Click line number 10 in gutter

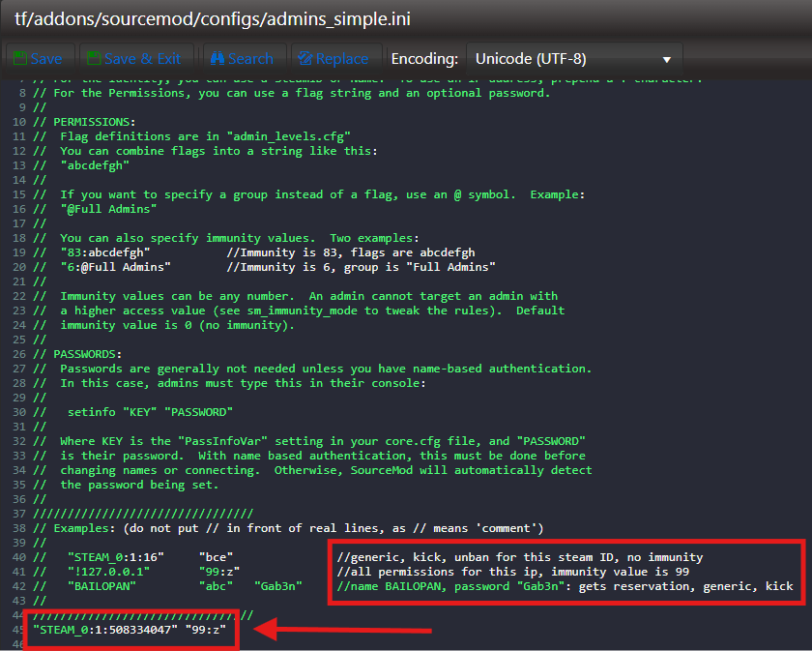coord(19,122)
